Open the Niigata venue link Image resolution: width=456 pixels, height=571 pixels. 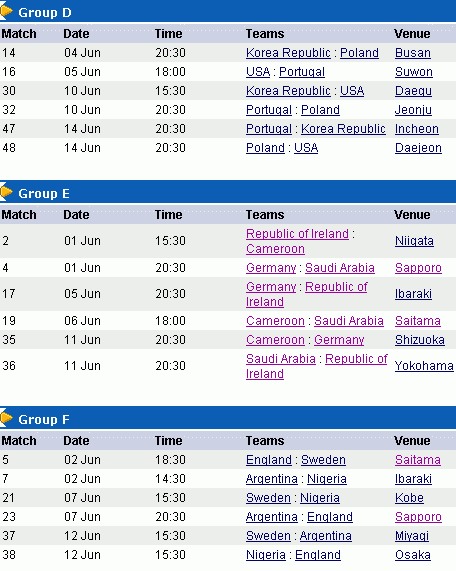tap(414, 241)
